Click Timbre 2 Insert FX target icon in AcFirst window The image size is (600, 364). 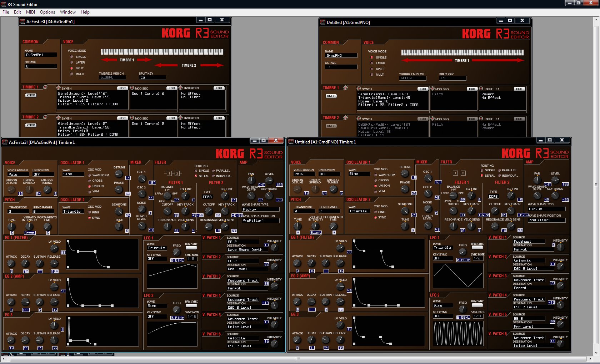tap(181, 118)
